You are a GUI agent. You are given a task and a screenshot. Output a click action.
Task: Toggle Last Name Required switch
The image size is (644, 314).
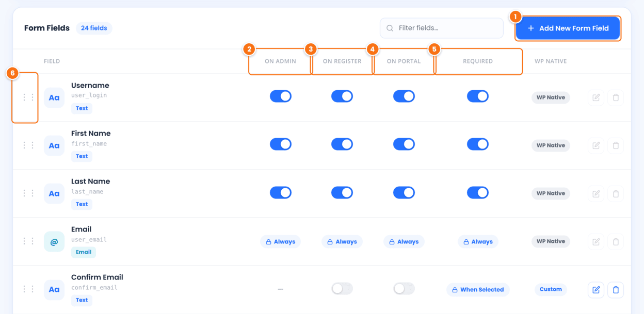click(478, 192)
